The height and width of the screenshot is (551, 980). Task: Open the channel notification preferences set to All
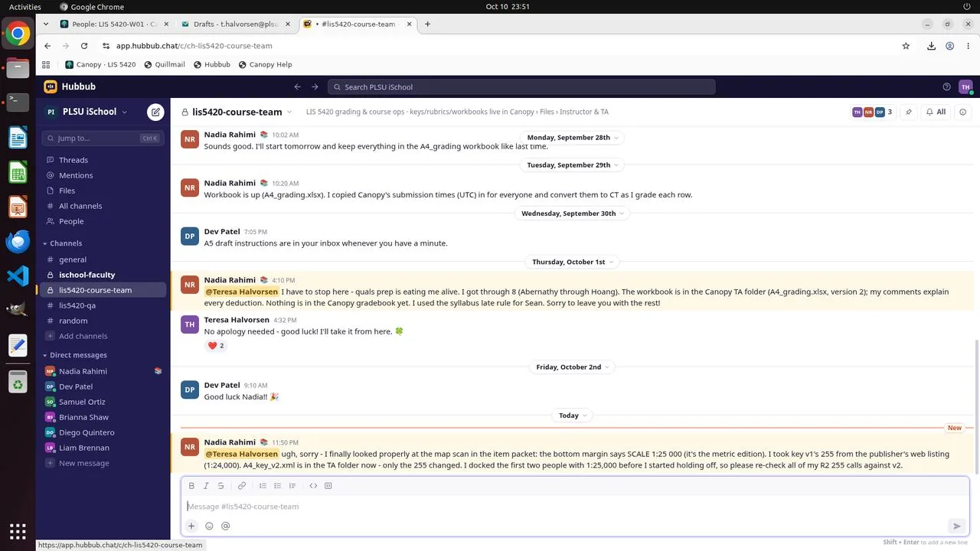pos(936,112)
